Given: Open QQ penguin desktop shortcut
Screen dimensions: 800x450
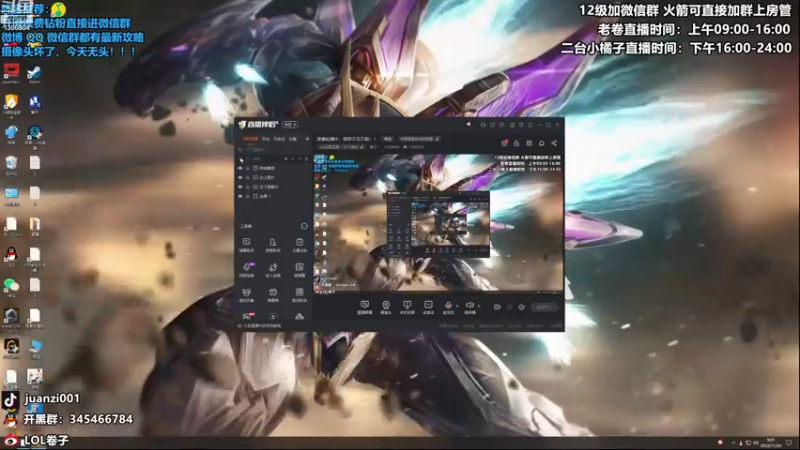Looking at the screenshot, I should (x=11, y=257).
